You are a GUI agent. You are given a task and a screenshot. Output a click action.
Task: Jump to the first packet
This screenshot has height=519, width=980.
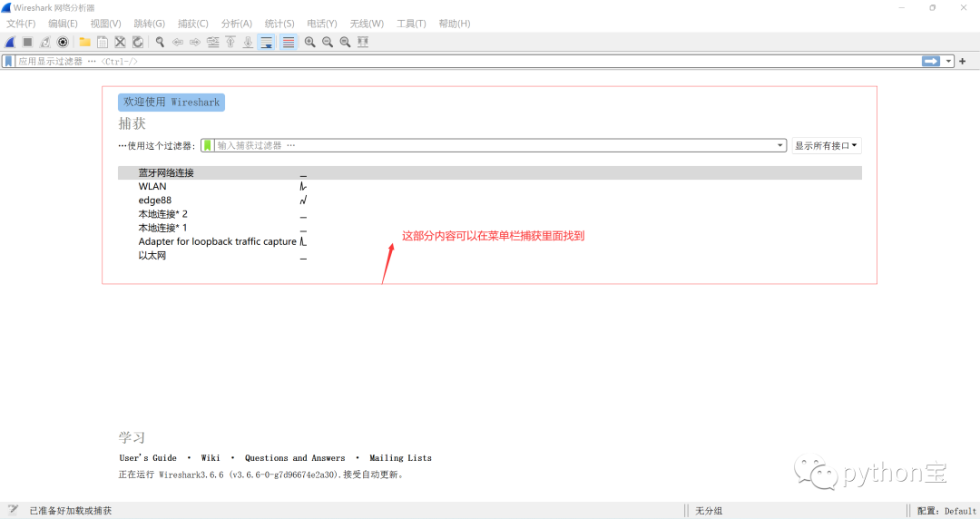230,42
